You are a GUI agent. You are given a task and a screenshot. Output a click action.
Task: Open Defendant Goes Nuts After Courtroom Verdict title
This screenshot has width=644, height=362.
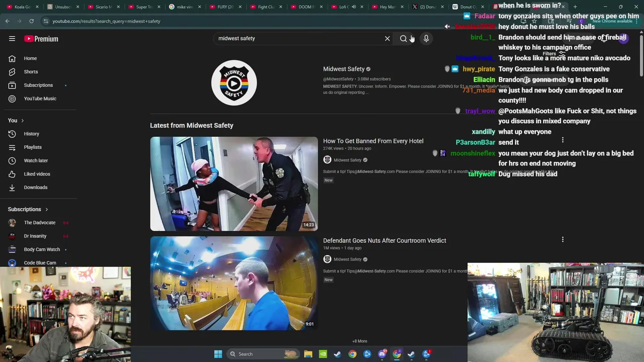(384, 240)
